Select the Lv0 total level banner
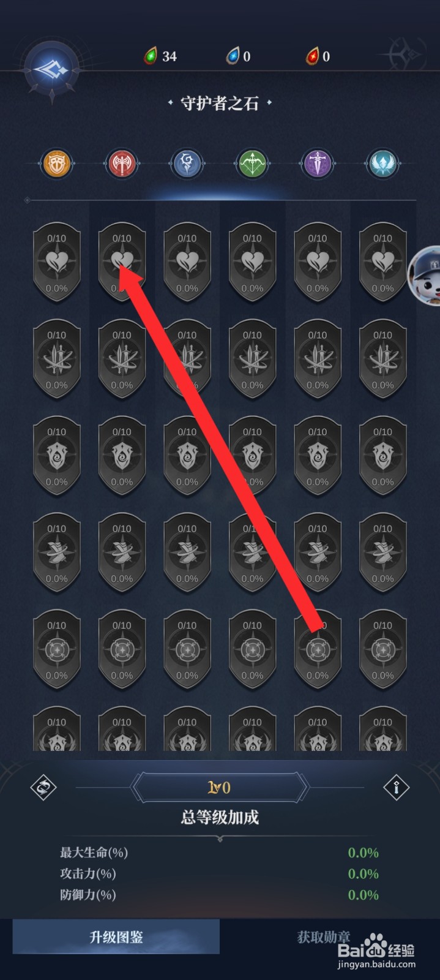 220,788
